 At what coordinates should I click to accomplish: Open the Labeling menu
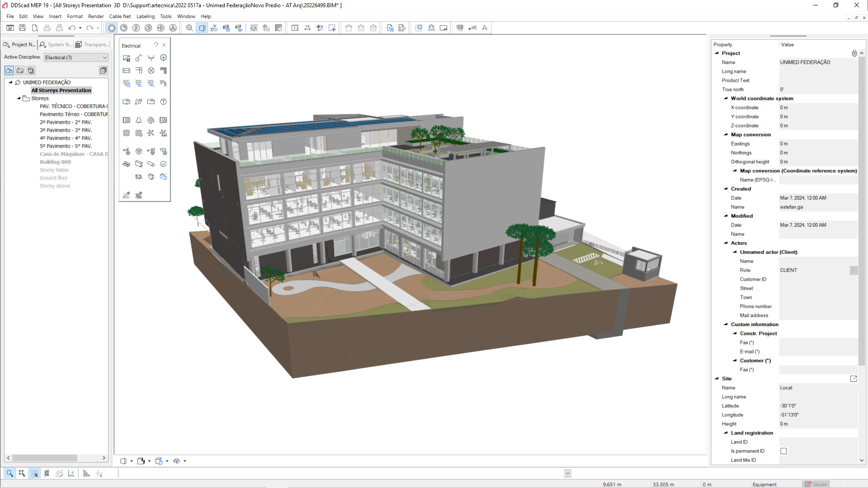tap(146, 16)
